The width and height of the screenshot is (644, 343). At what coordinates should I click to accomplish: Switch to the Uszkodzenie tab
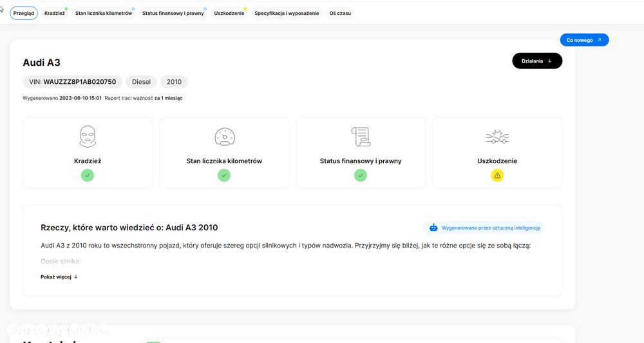[x=229, y=13]
